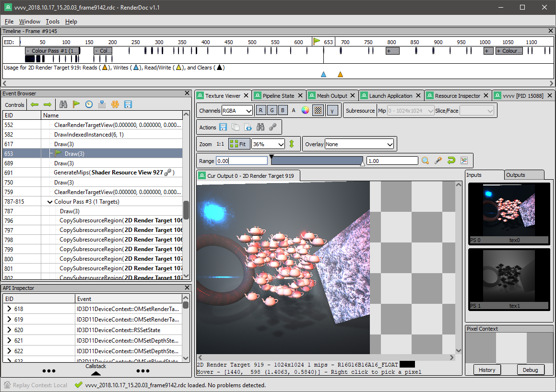Click the clock time-durations icon

[x=89, y=104]
